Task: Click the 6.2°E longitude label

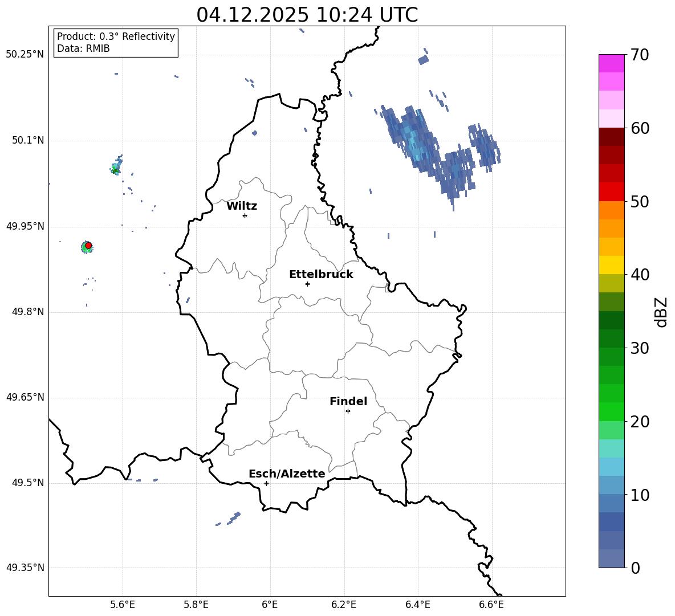Action: coord(344,605)
